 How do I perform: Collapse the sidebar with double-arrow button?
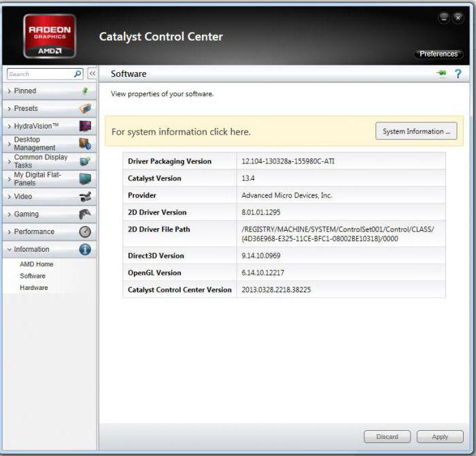point(92,74)
